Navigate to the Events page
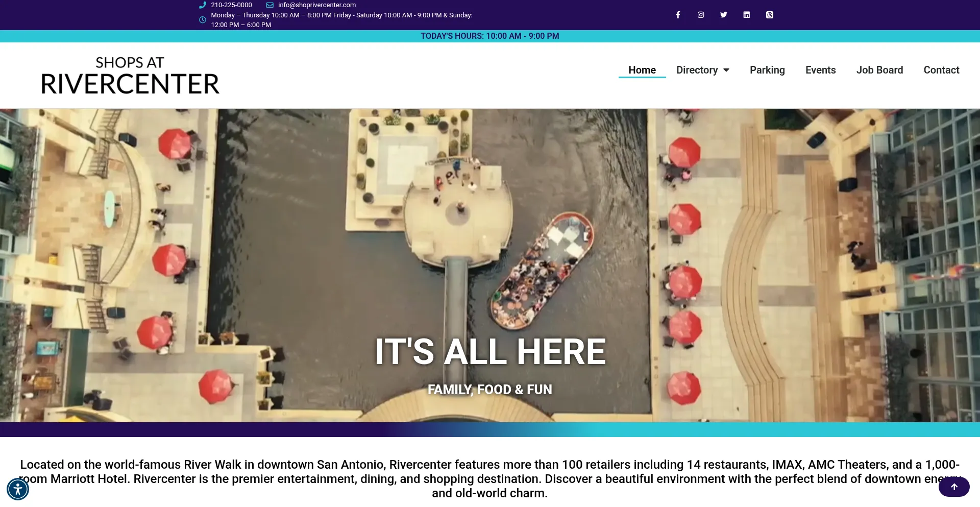The image size is (980, 507). point(820,70)
